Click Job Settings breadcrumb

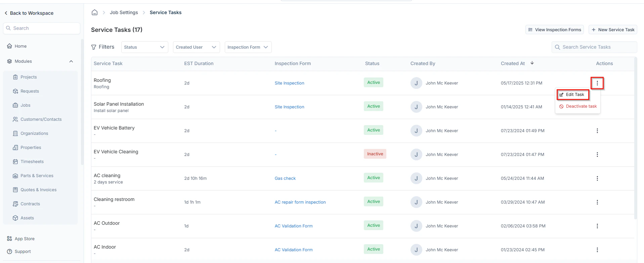pyautogui.click(x=124, y=12)
